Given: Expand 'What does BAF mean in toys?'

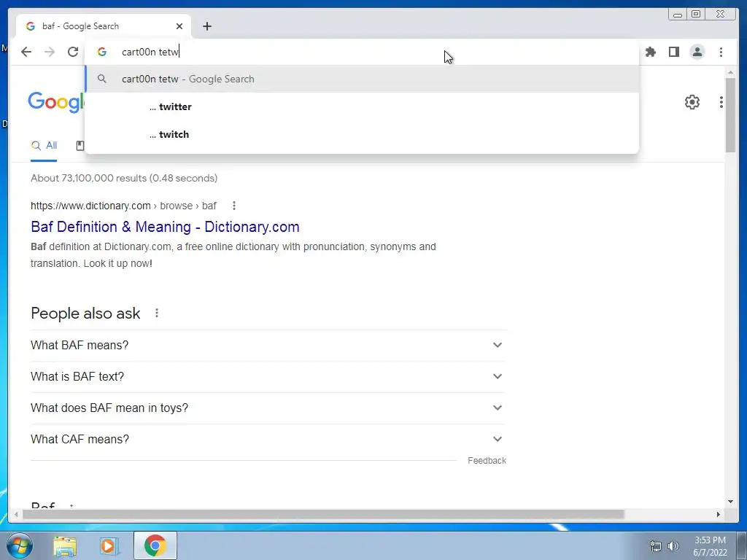Looking at the screenshot, I should tap(268, 408).
